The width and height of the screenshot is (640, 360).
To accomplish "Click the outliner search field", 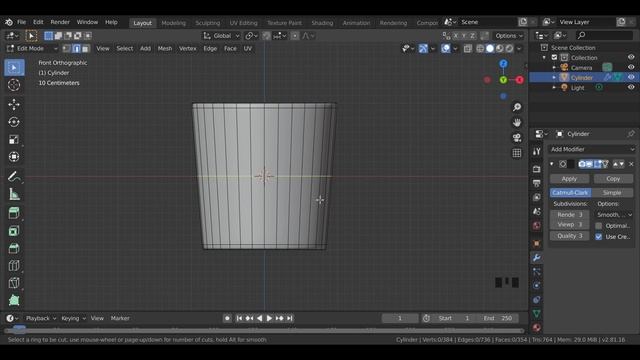I will (x=604, y=36).
